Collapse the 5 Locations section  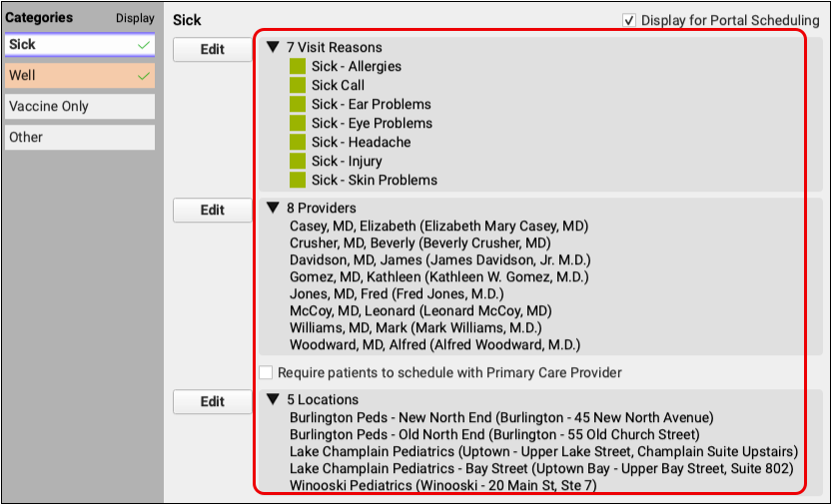tap(273, 400)
